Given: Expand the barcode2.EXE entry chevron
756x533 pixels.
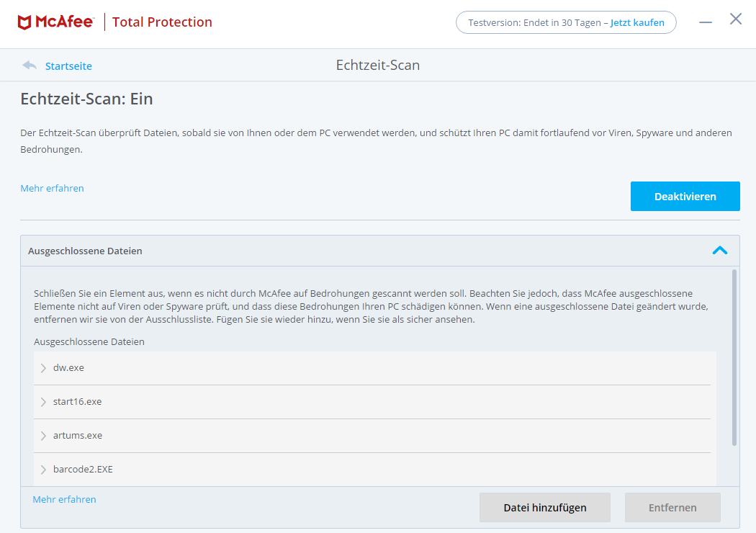Looking at the screenshot, I should click(43, 470).
